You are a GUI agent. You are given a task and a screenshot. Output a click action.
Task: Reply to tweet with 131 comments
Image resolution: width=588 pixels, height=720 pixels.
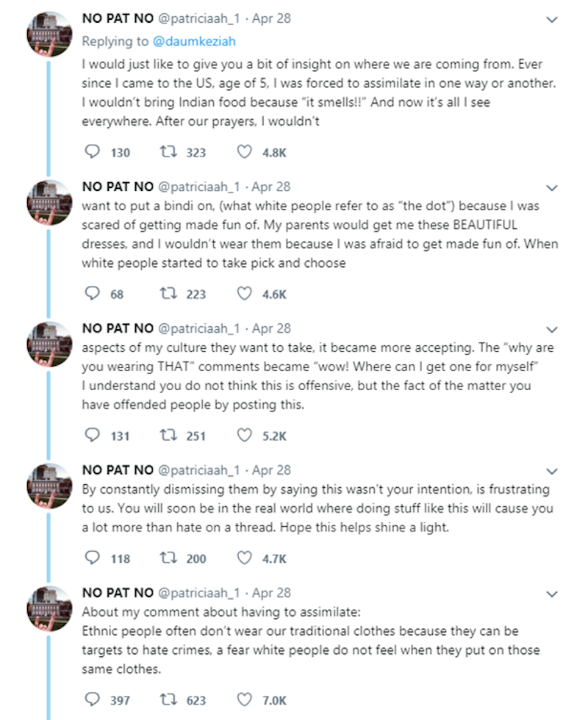click(x=93, y=435)
